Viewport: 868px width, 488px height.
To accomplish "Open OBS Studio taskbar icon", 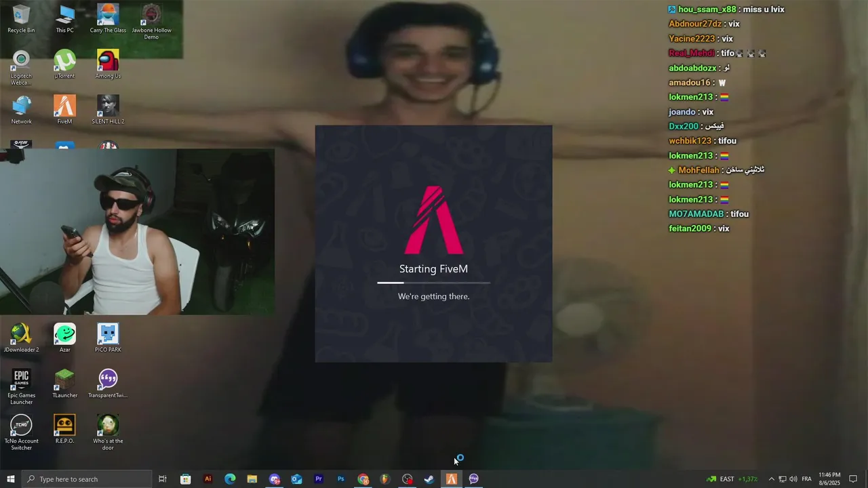I will pos(407,479).
